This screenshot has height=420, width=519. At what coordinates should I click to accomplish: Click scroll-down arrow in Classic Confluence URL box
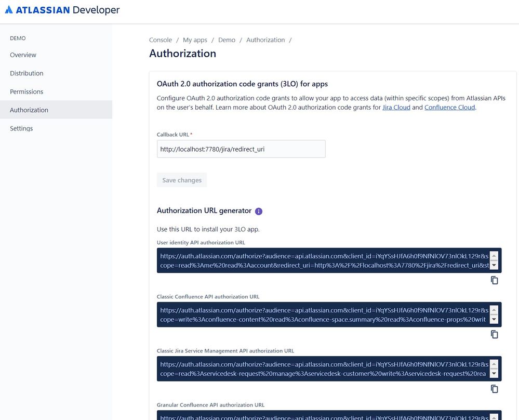pyautogui.click(x=494, y=319)
